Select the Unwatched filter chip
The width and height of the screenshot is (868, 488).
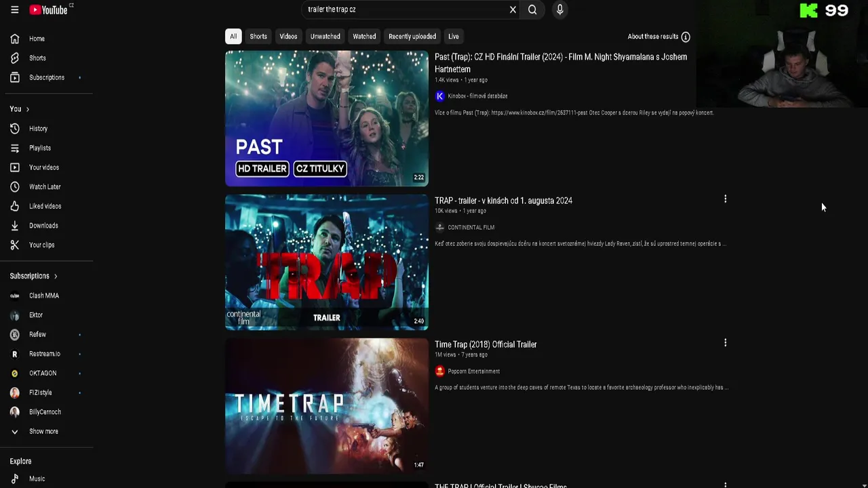pos(325,37)
